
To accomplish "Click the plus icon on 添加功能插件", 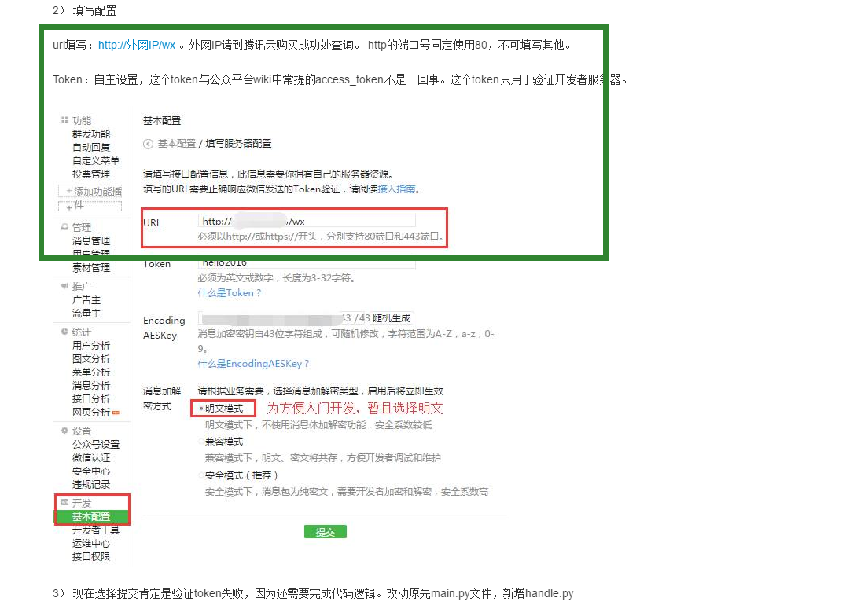I will pos(68,192).
